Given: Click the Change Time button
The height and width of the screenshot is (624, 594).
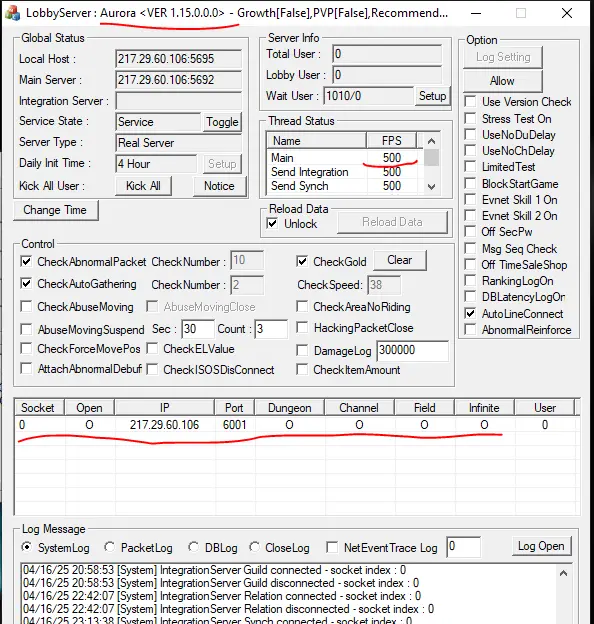Looking at the screenshot, I should [55, 210].
